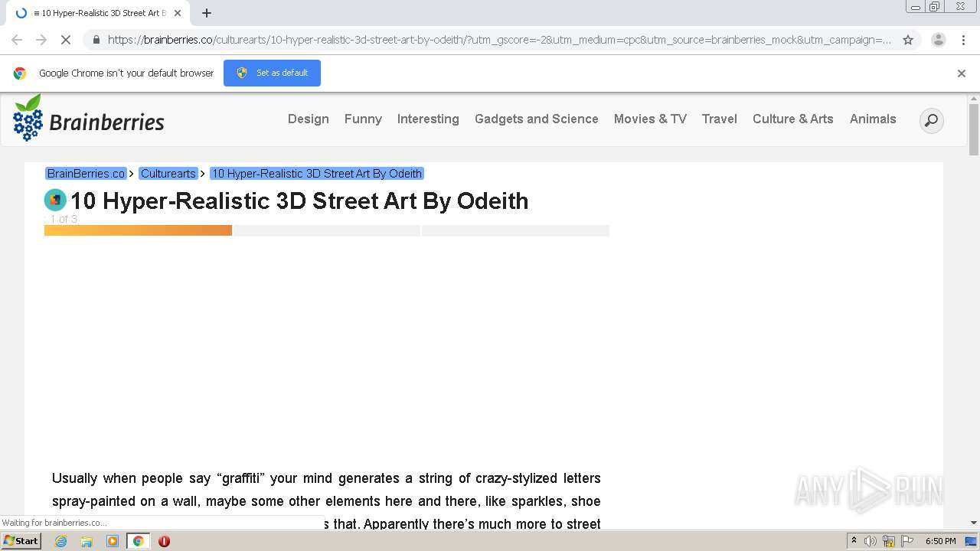The height and width of the screenshot is (551, 980).
Task: Open the Interesting category
Action: click(428, 119)
